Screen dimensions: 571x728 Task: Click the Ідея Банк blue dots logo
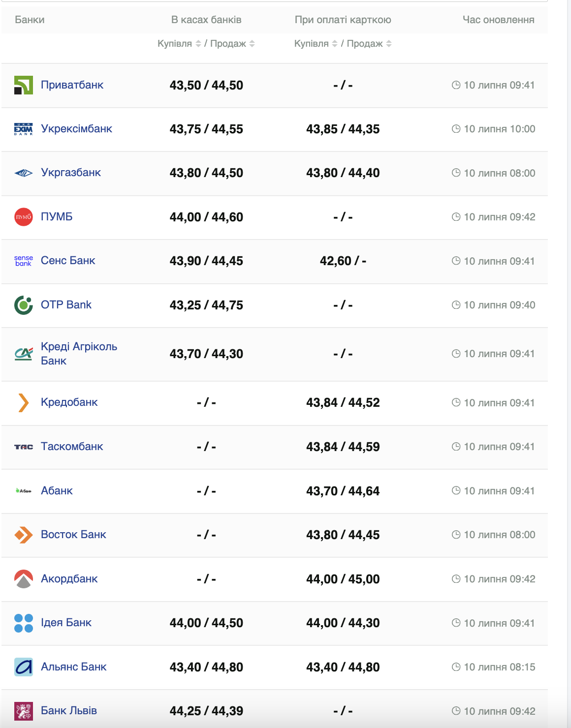[x=23, y=623]
